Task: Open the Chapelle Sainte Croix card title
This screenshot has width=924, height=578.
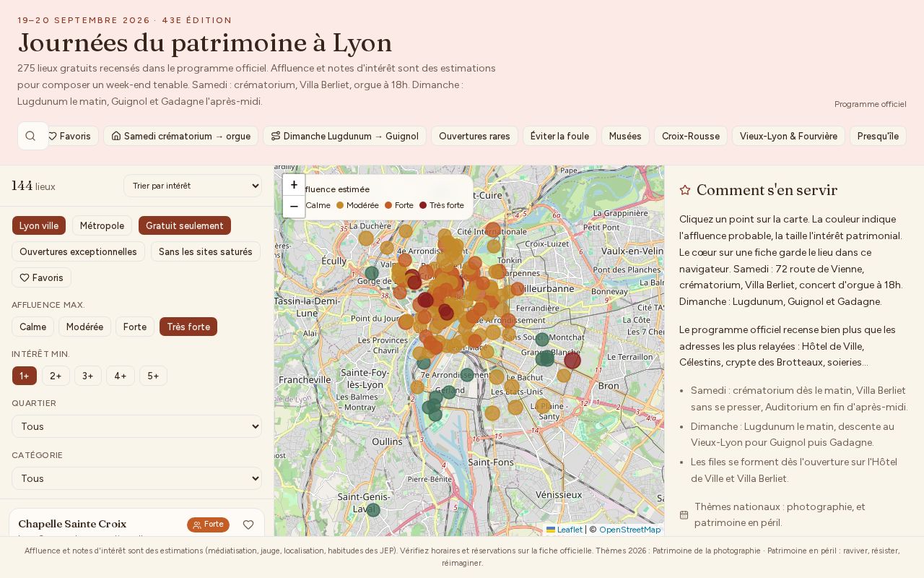Action: point(72,524)
